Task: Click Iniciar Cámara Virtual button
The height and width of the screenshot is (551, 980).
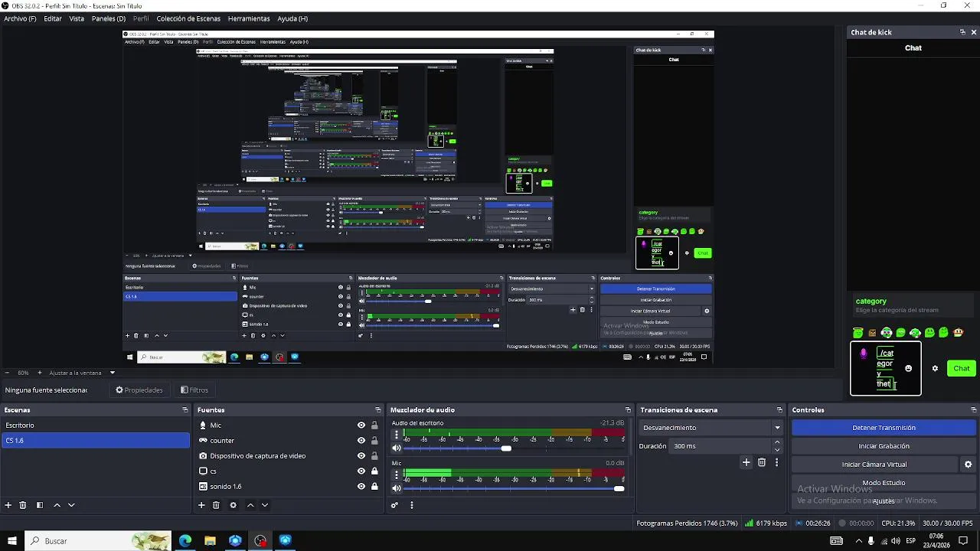Action: click(x=874, y=465)
